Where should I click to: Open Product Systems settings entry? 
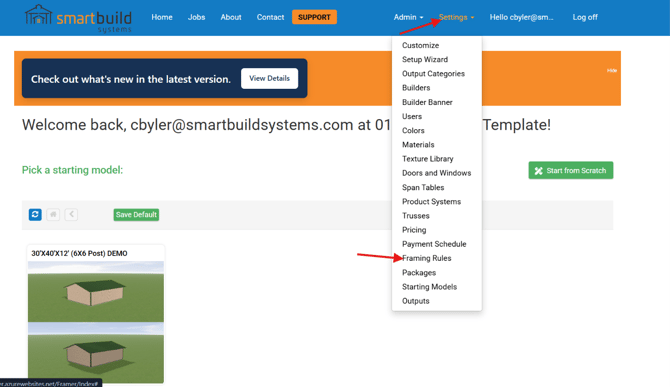[x=432, y=201]
